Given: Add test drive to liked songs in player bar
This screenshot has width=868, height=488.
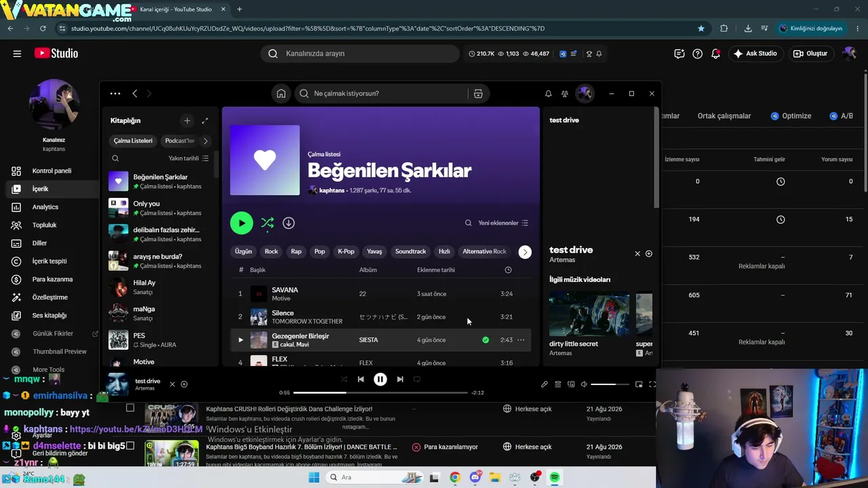Looking at the screenshot, I should pyautogui.click(x=184, y=384).
